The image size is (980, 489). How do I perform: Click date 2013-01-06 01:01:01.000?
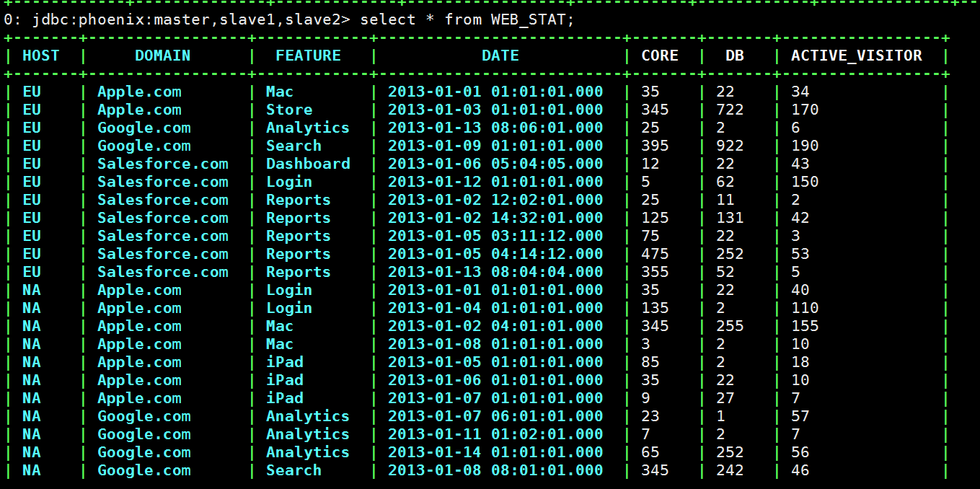[495, 380]
